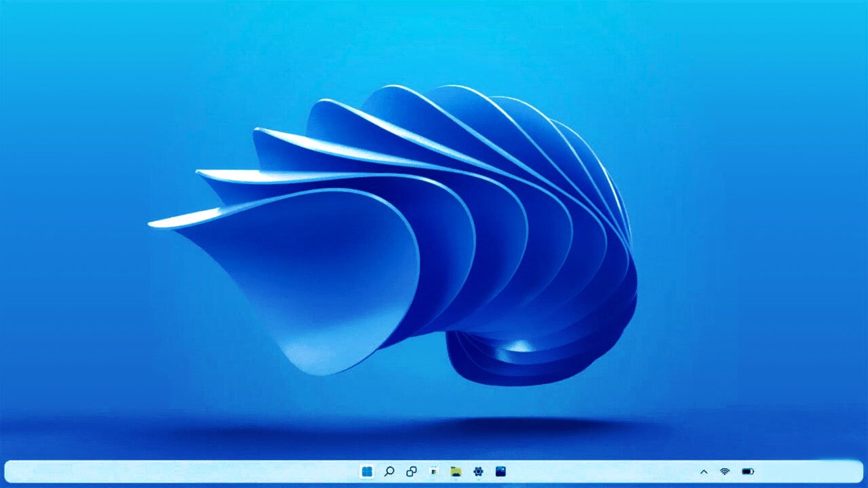The height and width of the screenshot is (488, 868).
Task: Expand hidden system tray icons
Action: pyautogui.click(x=704, y=471)
